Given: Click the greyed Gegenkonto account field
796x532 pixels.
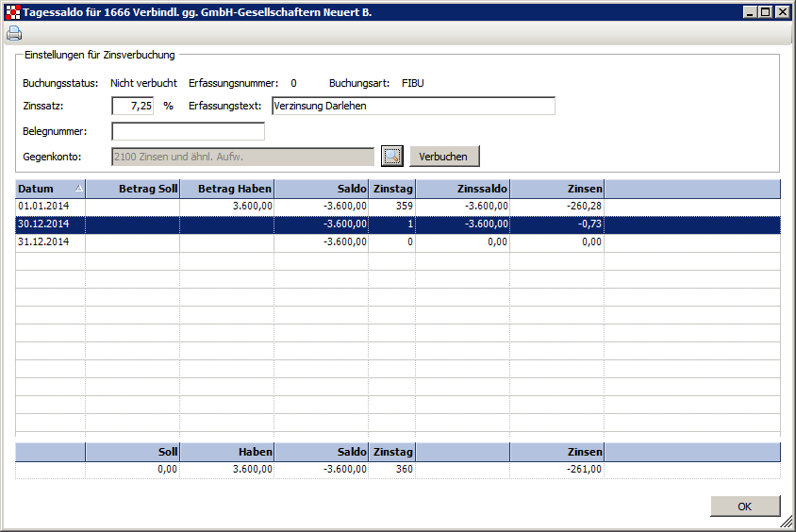Looking at the screenshot, I should click(242, 157).
